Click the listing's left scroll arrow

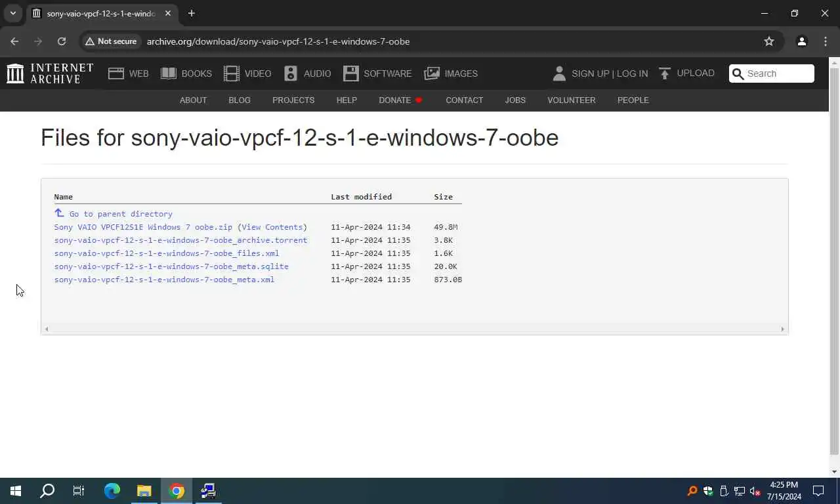click(x=46, y=329)
